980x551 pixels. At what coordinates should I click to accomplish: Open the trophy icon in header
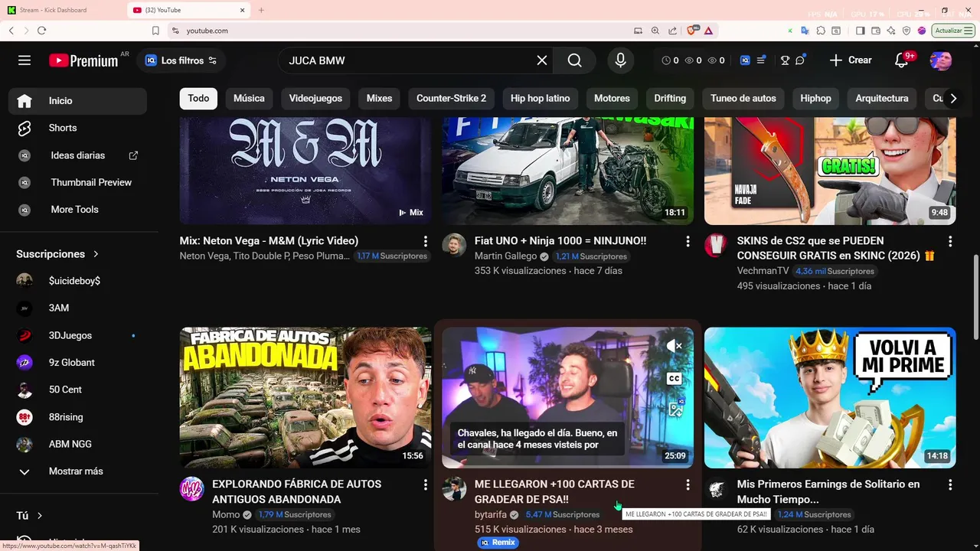785,60
